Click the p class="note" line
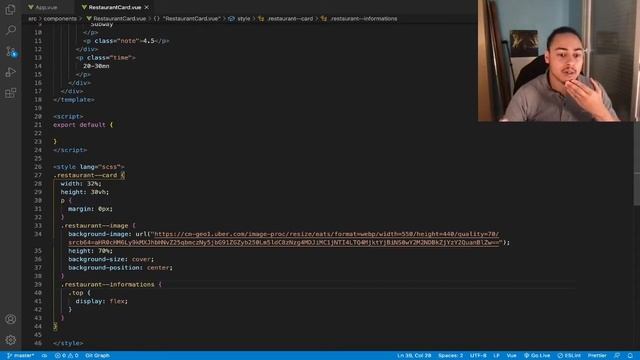Image resolution: width=640 pixels, height=360 pixels. 126,41
